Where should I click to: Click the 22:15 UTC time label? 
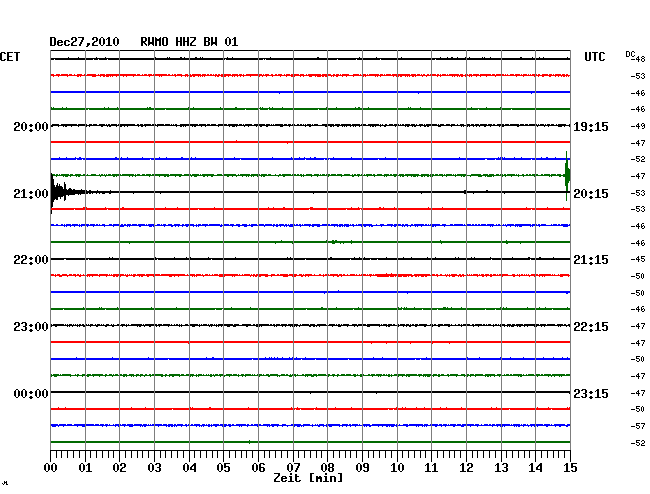point(591,327)
